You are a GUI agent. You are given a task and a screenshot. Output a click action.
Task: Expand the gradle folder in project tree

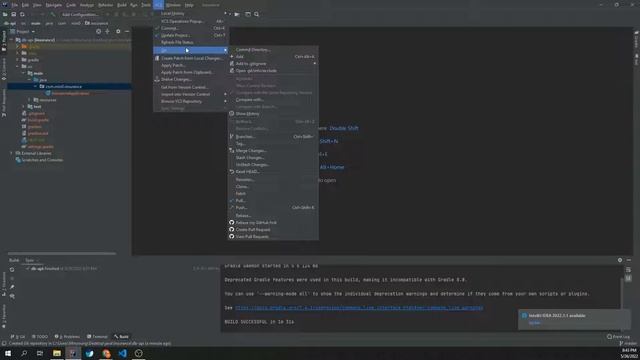click(18, 60)
